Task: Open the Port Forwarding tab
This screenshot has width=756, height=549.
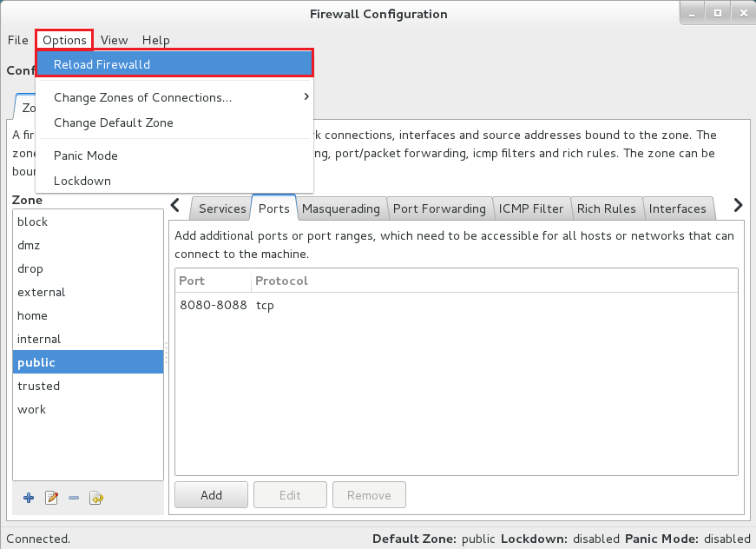Action: 439,208
